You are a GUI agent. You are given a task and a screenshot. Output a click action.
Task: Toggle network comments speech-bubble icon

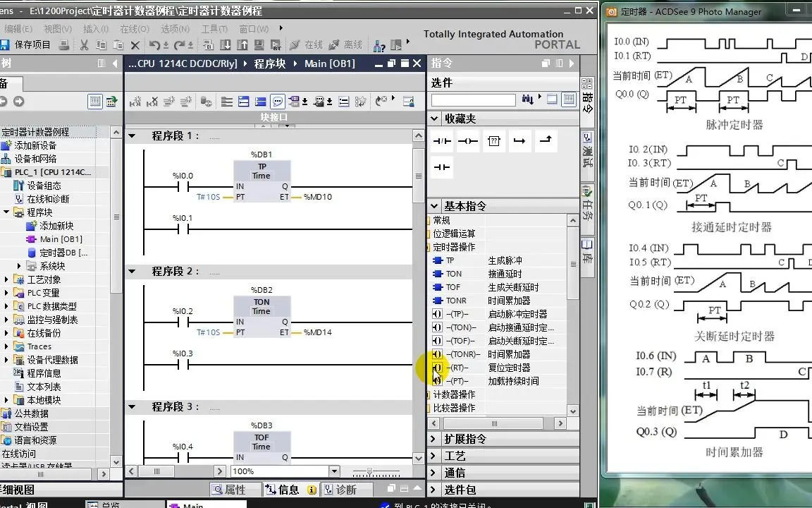tap(278, 101)
